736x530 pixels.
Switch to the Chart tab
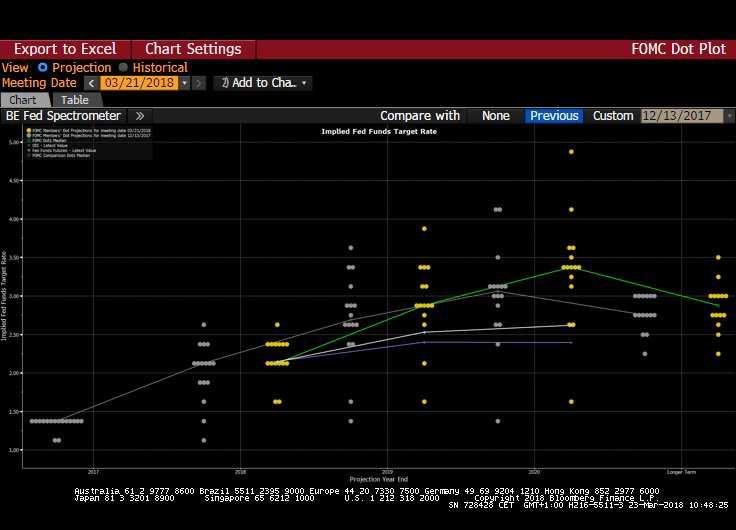click(x=23, y=100)
